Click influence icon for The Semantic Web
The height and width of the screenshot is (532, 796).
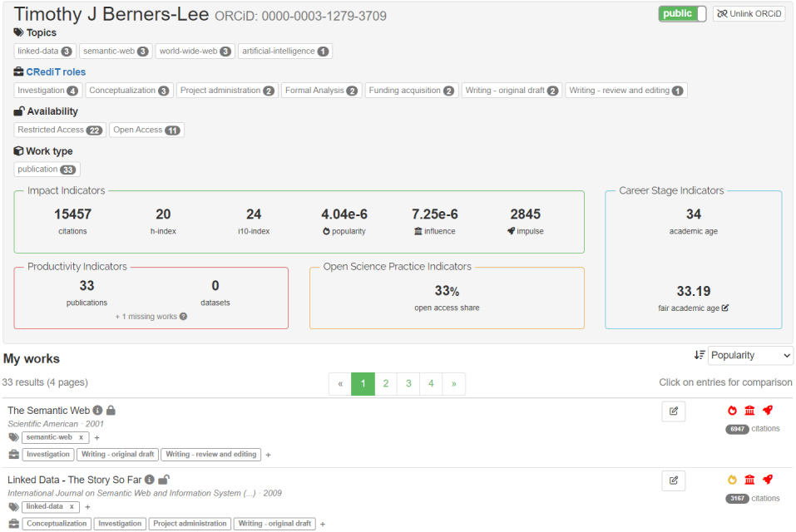pos(749,411)
